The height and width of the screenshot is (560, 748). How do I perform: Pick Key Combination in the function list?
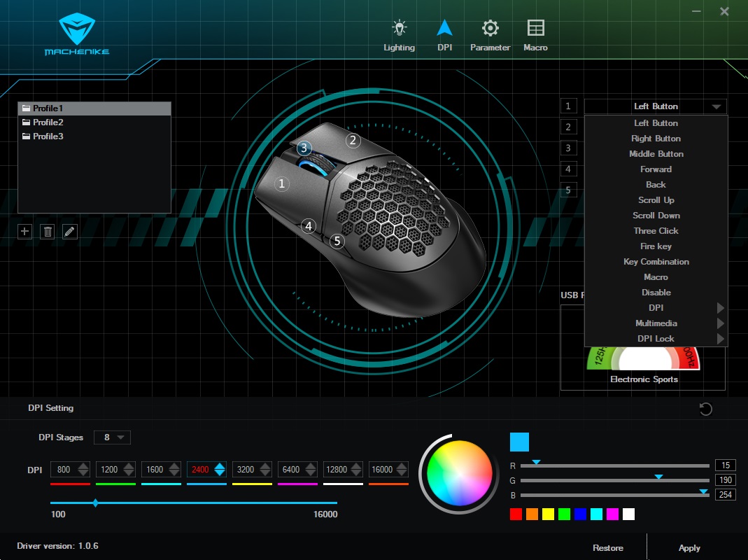(x=656, y=262)
